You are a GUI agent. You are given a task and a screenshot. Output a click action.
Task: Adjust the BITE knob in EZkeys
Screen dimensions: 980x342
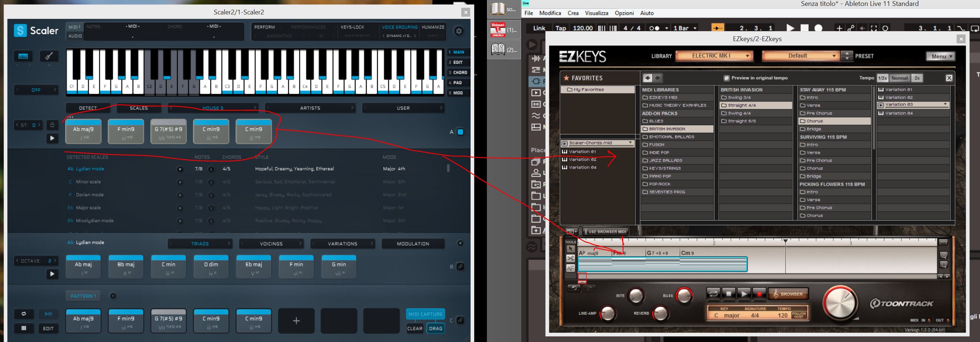pos(636,295)
